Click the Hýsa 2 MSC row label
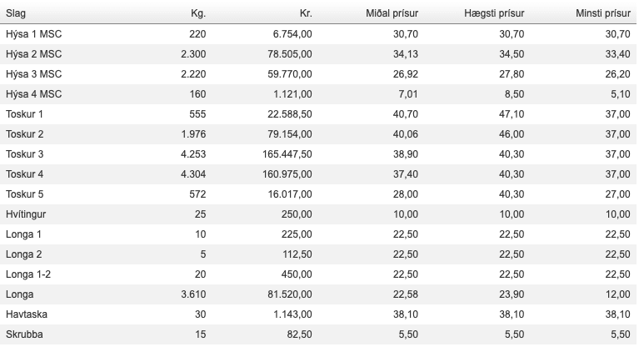 point(34,53)
